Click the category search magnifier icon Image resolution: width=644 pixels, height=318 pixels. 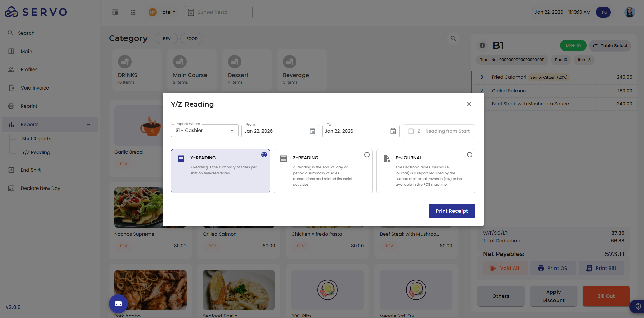(453, 38)
